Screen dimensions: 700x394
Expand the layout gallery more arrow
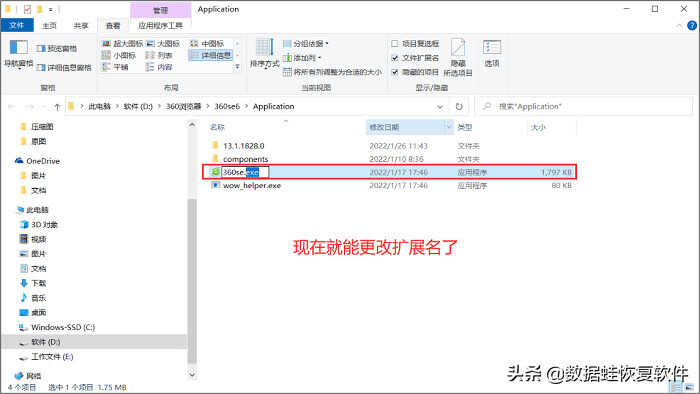(238, 67)
